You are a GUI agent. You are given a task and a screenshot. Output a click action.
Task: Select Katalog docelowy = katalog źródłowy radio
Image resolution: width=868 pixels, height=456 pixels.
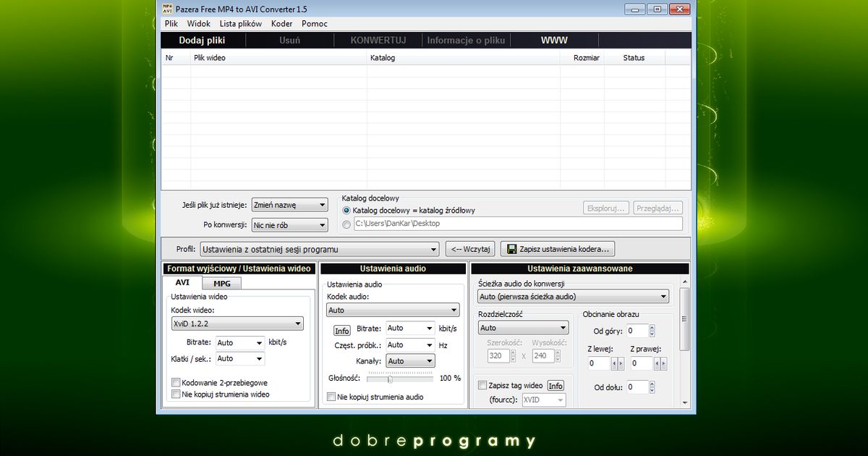[346, 210]
